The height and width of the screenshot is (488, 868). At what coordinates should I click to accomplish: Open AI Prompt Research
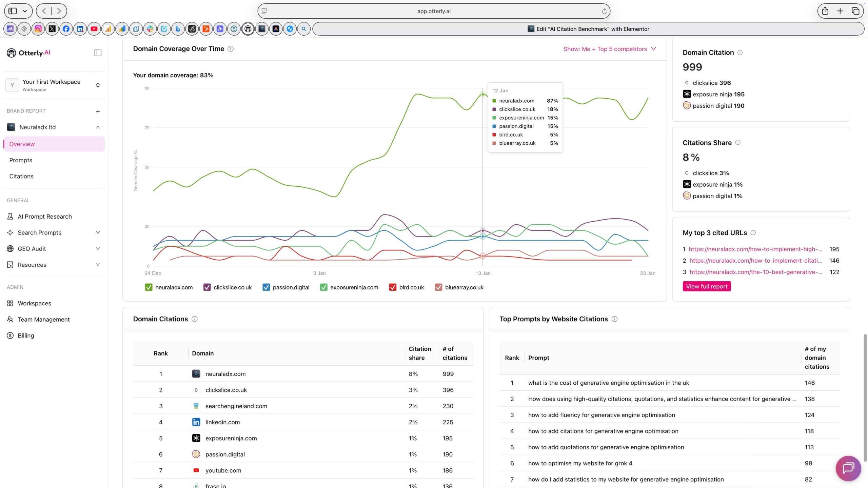(x=44, y=216)
